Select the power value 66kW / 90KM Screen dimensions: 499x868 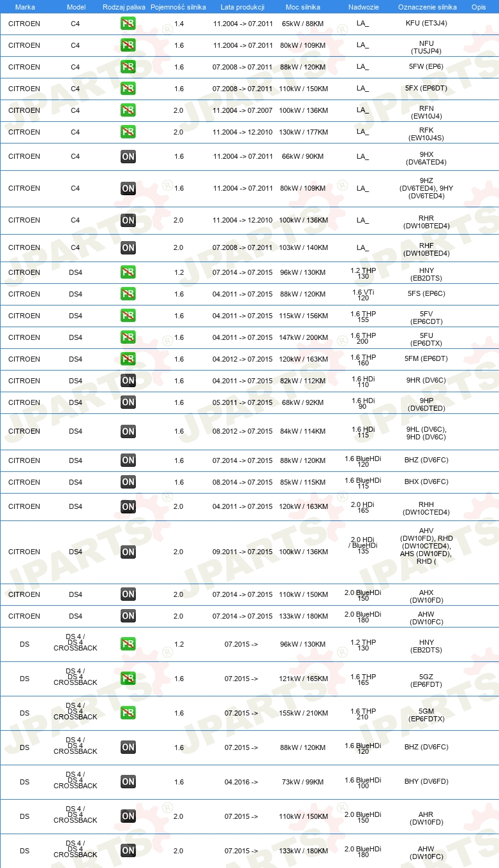pos(303,156)
